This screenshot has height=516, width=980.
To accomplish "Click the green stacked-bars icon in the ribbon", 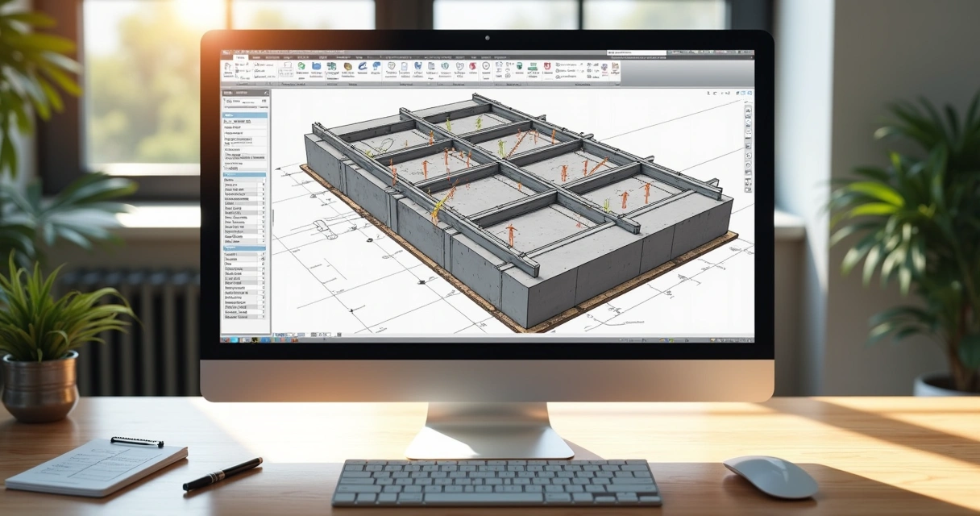I will [x=533, y=66].
